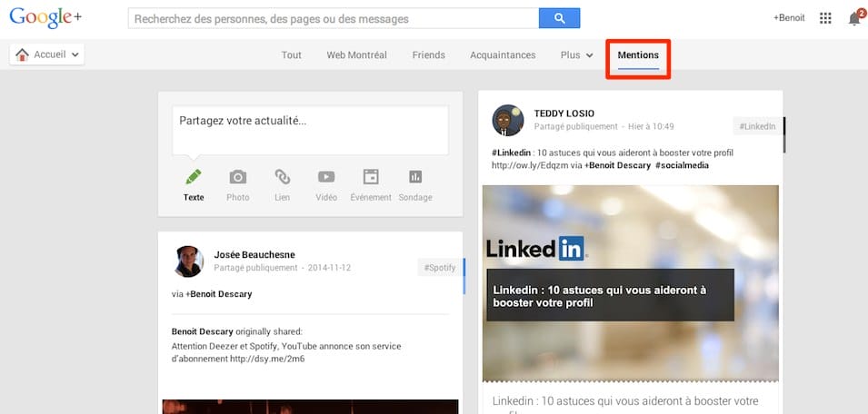The height and width of the screenshot is (414, 868).
Task: Open the LinkedIn article thumbnail image
Action: click(x=630, y=282)
